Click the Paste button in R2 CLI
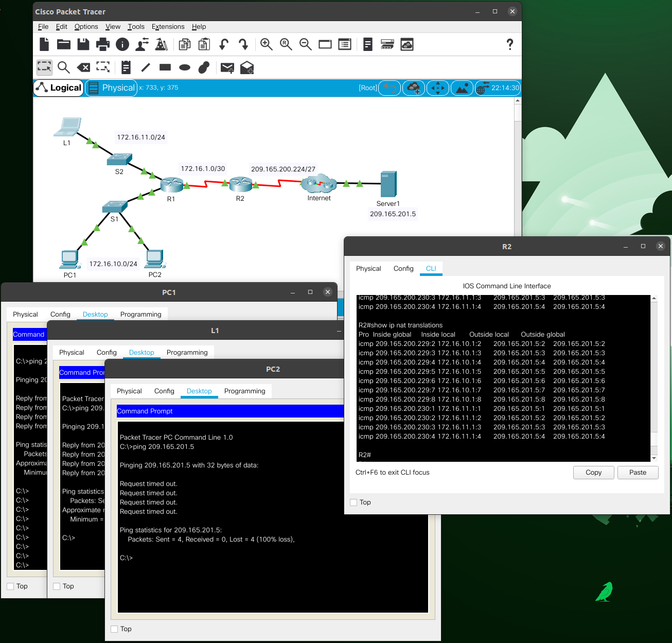The image size is (672, 643). [x=638, y=473]
